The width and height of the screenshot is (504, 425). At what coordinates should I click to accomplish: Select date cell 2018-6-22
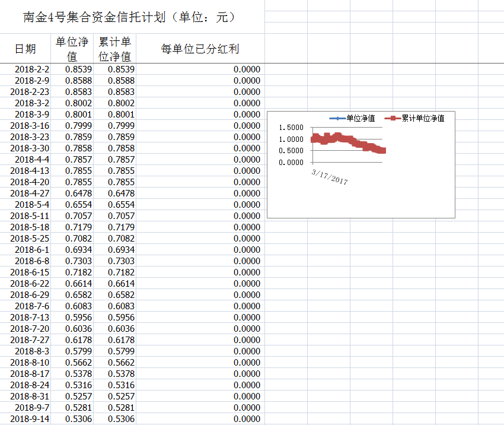point(25,283)
